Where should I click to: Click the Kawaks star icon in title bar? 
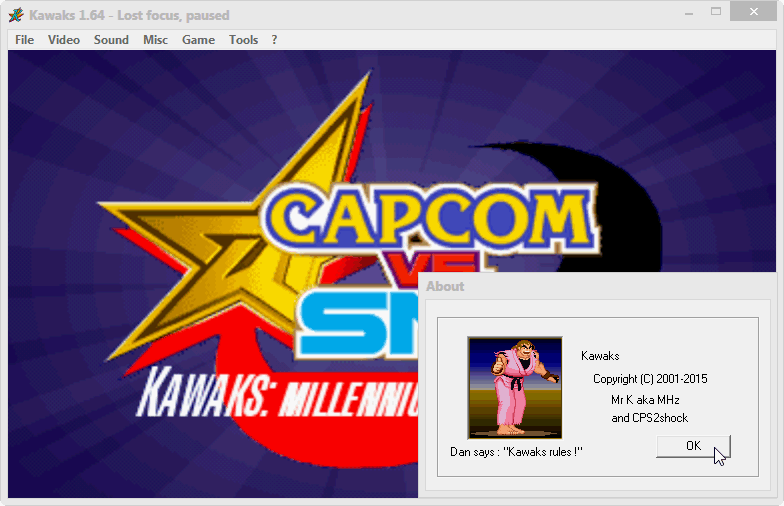[16, 15]
